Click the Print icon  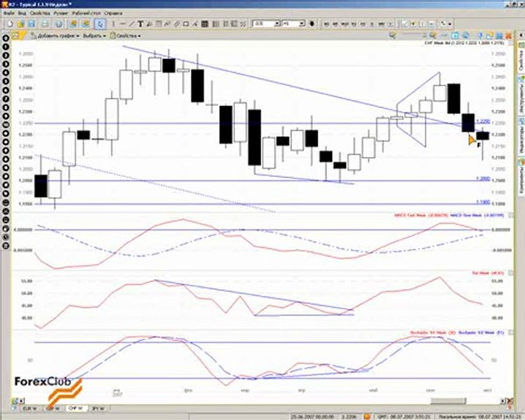tap(45, 24)
